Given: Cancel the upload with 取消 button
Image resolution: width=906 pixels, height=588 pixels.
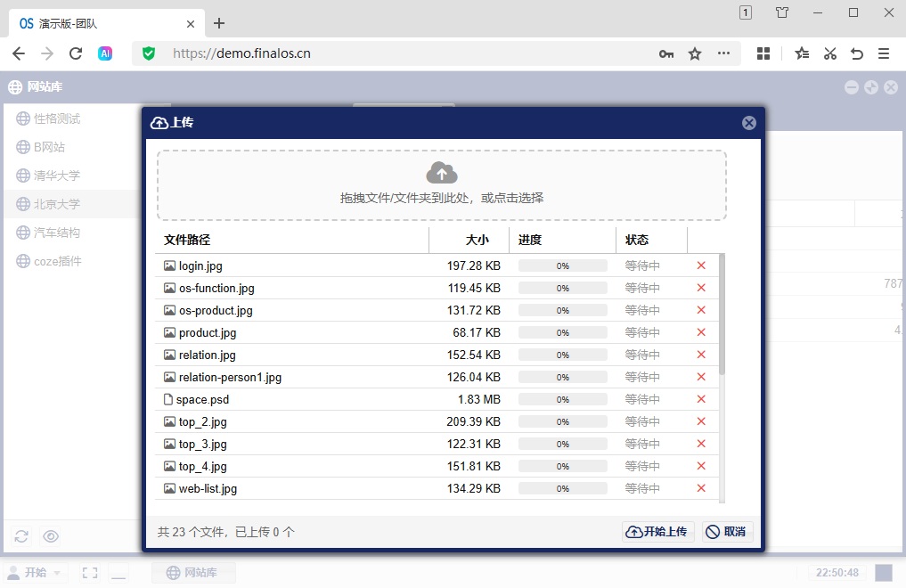Looking at the screenshot, I should 728,531.
